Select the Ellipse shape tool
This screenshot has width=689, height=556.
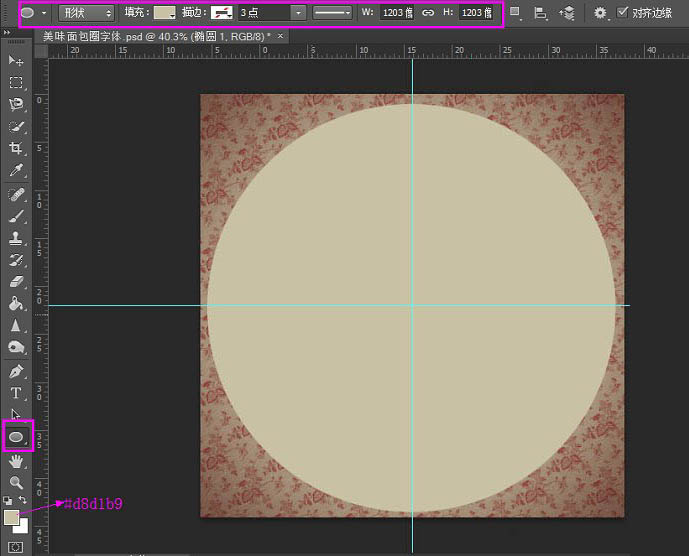[17, 436]
